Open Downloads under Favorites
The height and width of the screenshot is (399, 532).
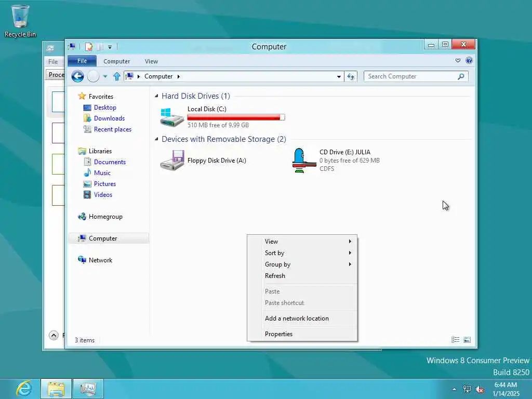(x=109, y=118)
